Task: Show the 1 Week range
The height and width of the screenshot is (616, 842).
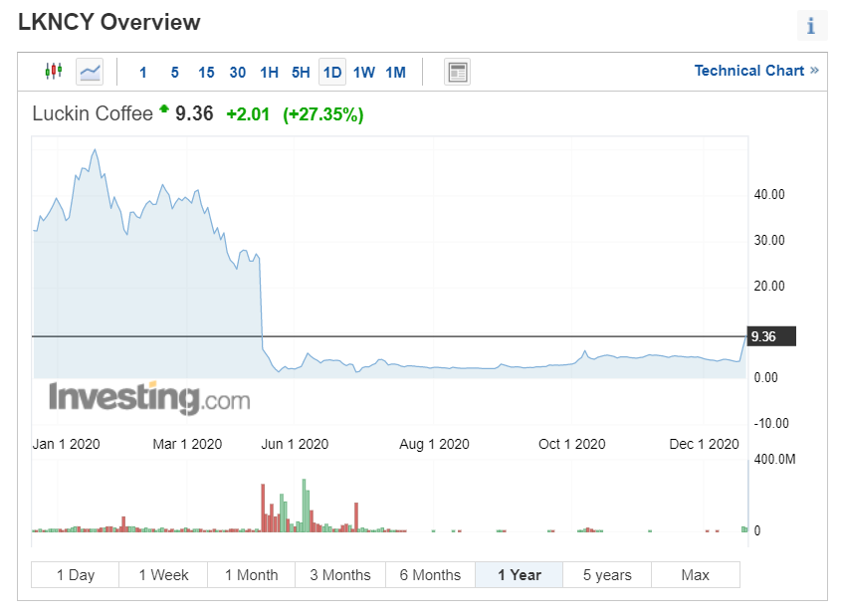Action: 163,574
